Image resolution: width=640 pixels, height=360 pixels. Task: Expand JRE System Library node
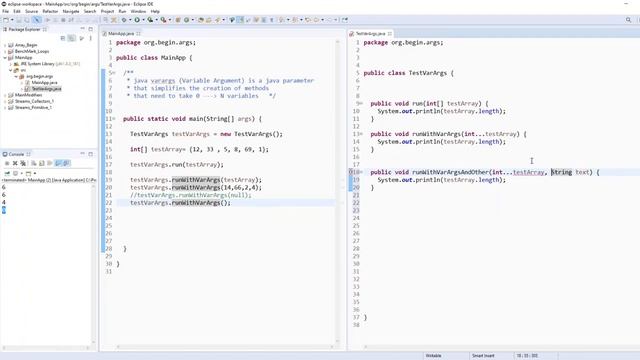11,64
